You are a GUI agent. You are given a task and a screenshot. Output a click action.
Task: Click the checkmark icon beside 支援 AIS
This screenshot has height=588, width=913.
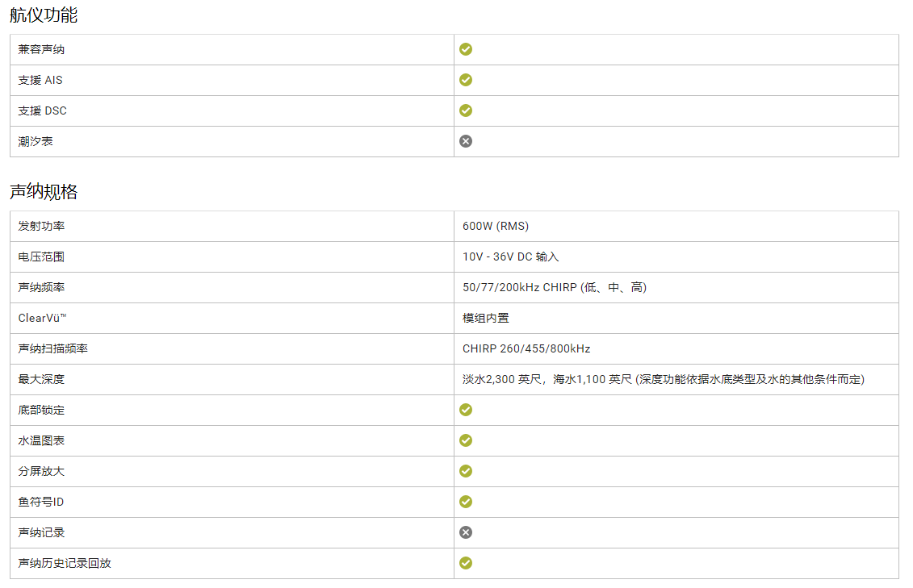466,80
